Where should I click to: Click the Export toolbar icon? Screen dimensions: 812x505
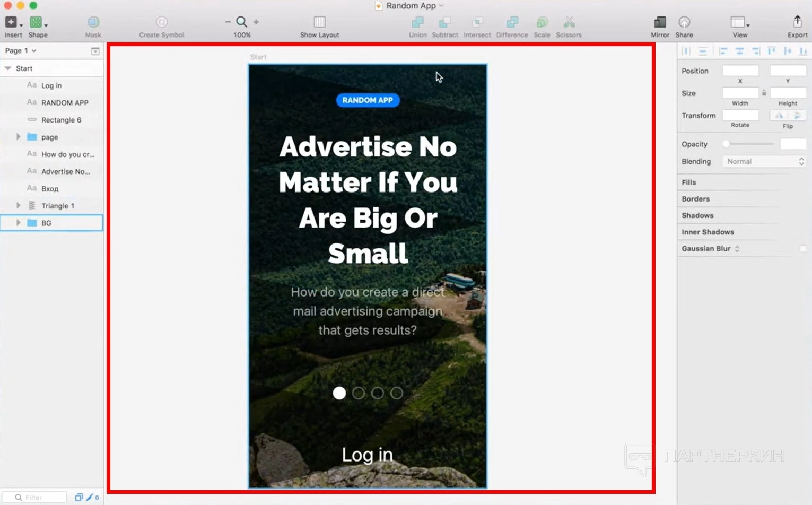coord(797,22)
